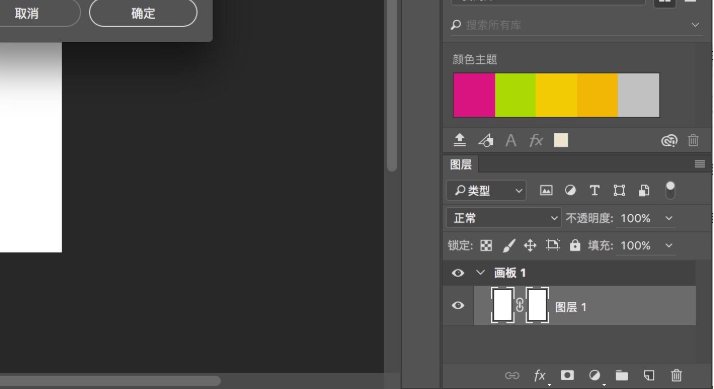
Task: Hide 图层 1 layer visibility eye
Action: 458,305
